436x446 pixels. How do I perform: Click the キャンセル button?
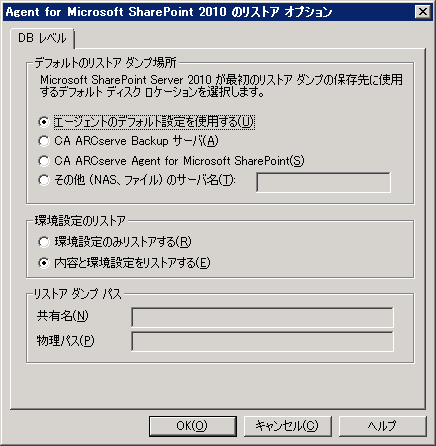(287, 426)
